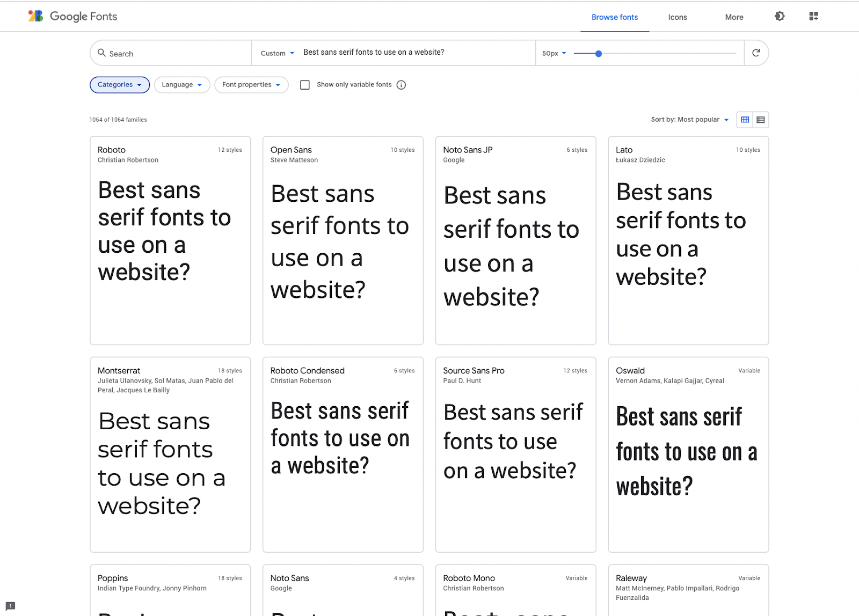Open the Open Sans font card

point(343,240)
